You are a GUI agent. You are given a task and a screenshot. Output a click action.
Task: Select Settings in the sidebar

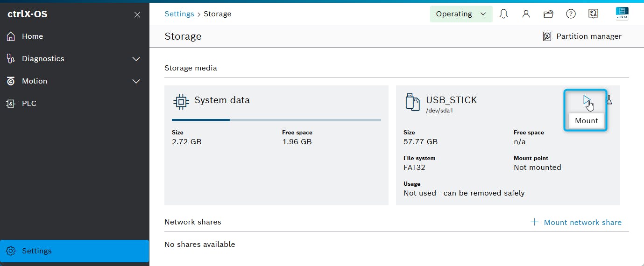36,251
